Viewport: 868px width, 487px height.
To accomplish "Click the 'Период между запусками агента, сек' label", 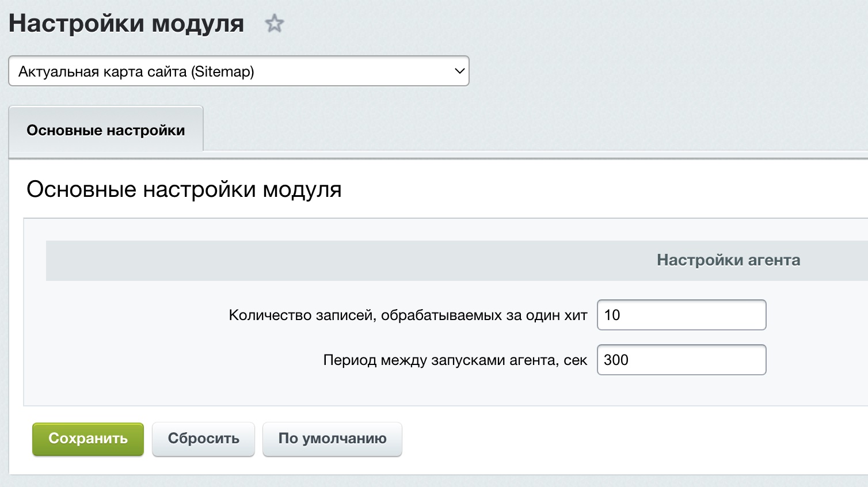I will (x=455, y=360).
